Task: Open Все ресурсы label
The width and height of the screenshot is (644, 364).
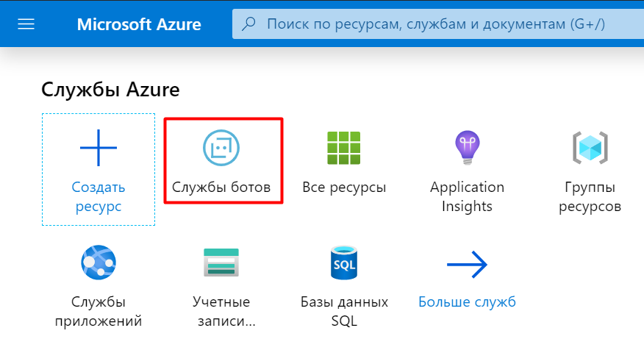Action: 344,187
